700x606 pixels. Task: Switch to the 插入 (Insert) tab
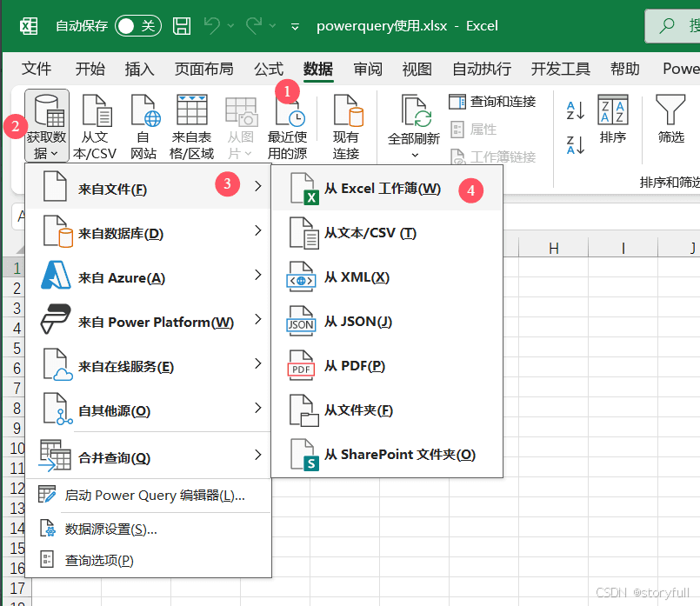[x=139, y=69]
